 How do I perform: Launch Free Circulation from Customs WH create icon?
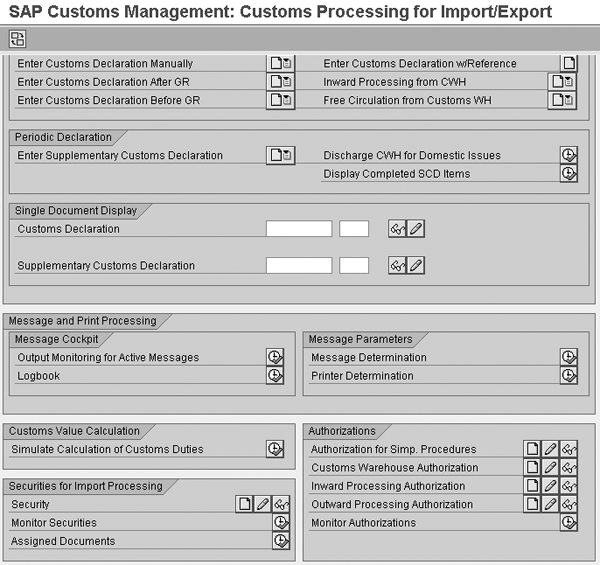(562, 100)
